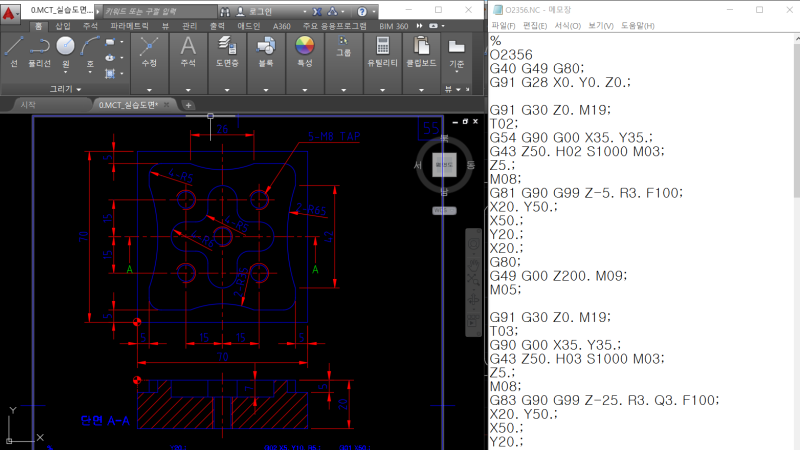Switch to the Start (시작) drawing tab
This screenshot has width=800, height=450.
(28, 104)
